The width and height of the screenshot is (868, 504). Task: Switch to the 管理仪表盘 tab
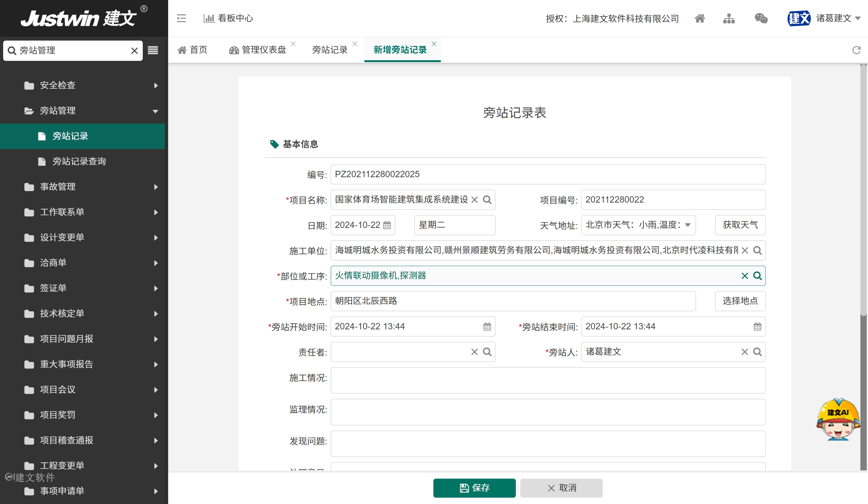(258, 50)
